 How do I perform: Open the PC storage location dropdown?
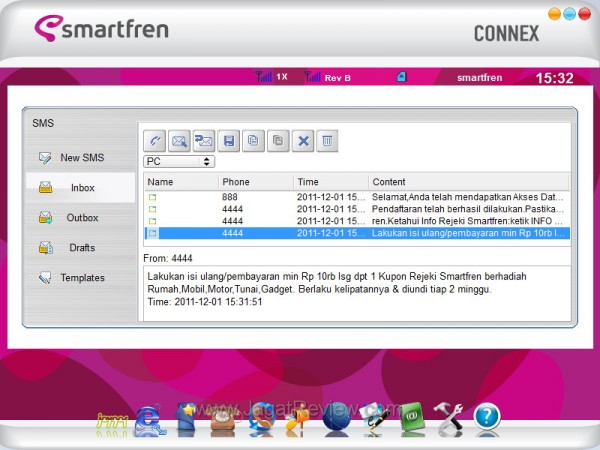pos(179,161)
